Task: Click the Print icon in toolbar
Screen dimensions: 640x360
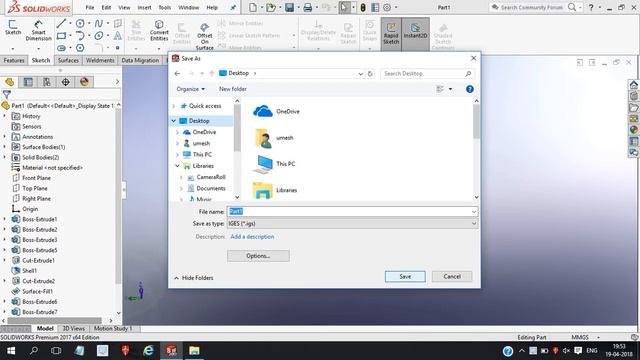Action: (x=308, y=7)
